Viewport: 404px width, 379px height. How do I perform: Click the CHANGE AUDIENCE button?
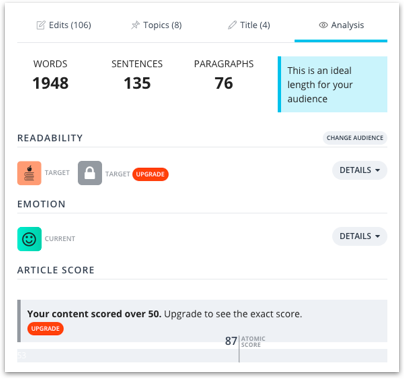[x=355, y=138]
